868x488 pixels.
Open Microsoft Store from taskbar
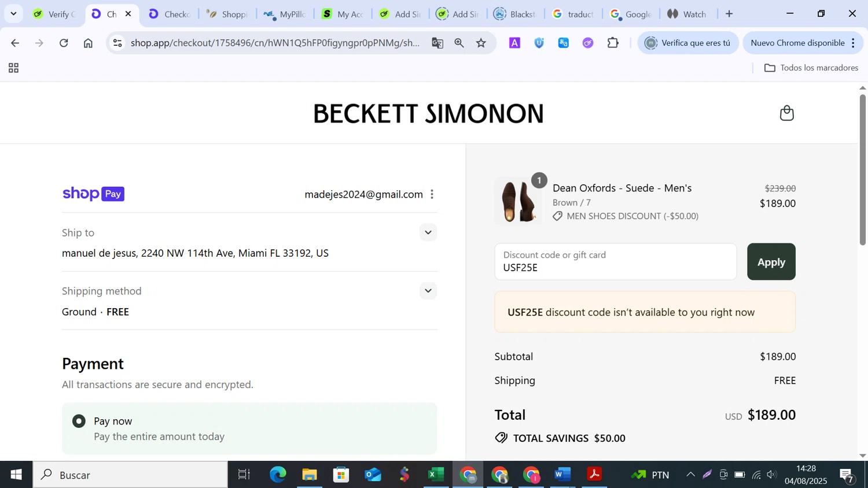pyautogui.click(x=341, y=475)
